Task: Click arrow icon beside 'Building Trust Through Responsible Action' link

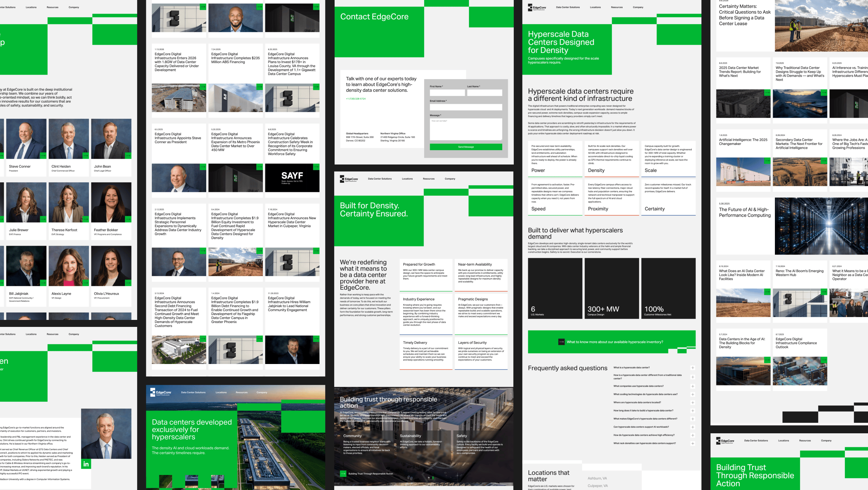Action: (x=343, y=474)
